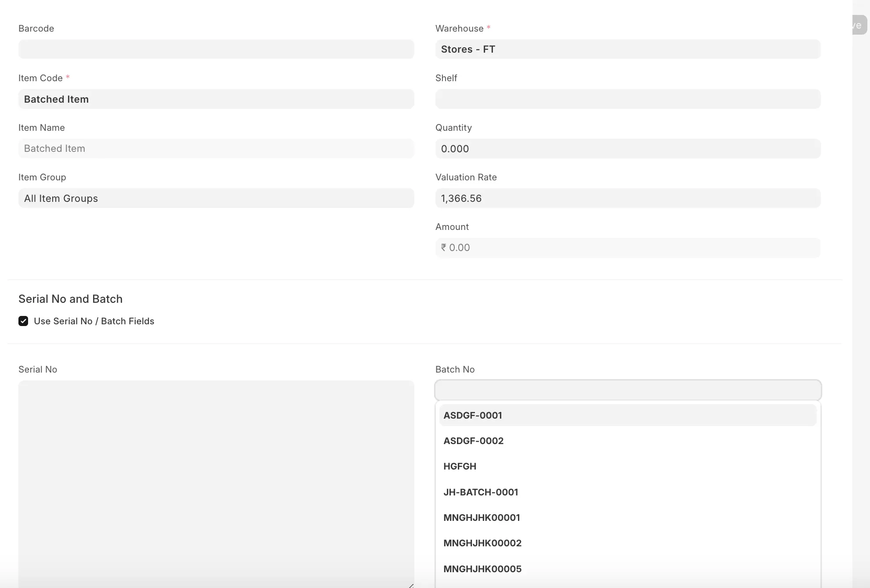The image size is (870, 588).
Task: Edit the Valuation Rate 1,366.56 field
Action: click(628, 198)
